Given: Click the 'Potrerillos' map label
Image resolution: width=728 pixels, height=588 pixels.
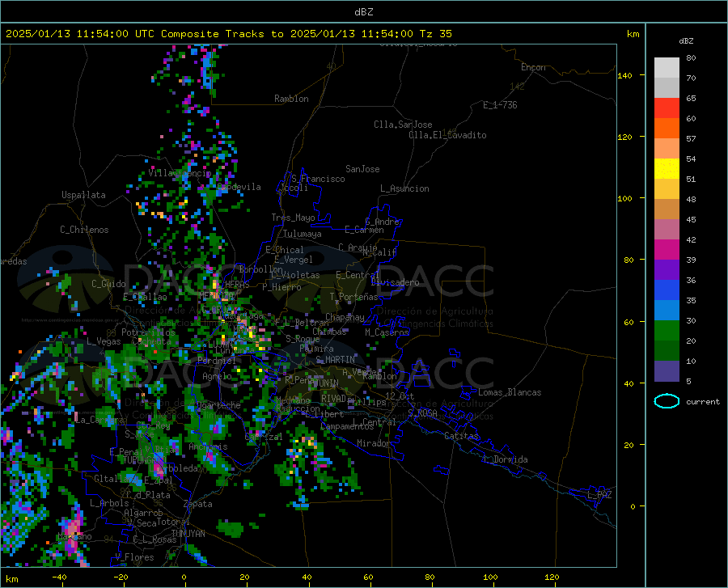Looking at the screenshot, I should click(x=148, y=332).
